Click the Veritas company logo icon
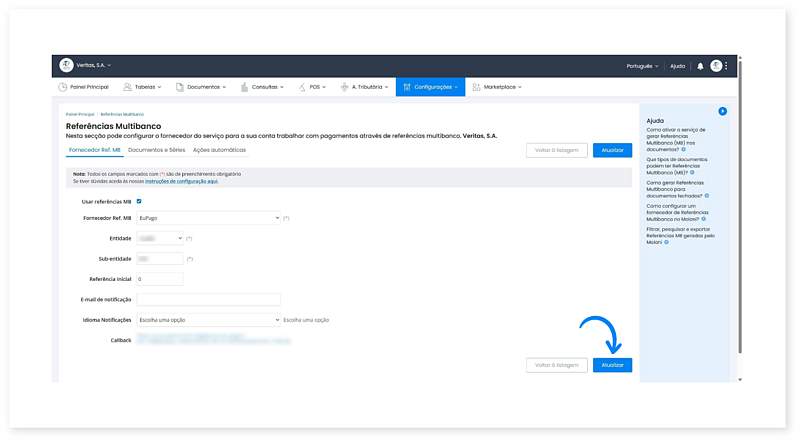Screen dimensions: 800x442 pyautogui.click(x=66, y=66)
